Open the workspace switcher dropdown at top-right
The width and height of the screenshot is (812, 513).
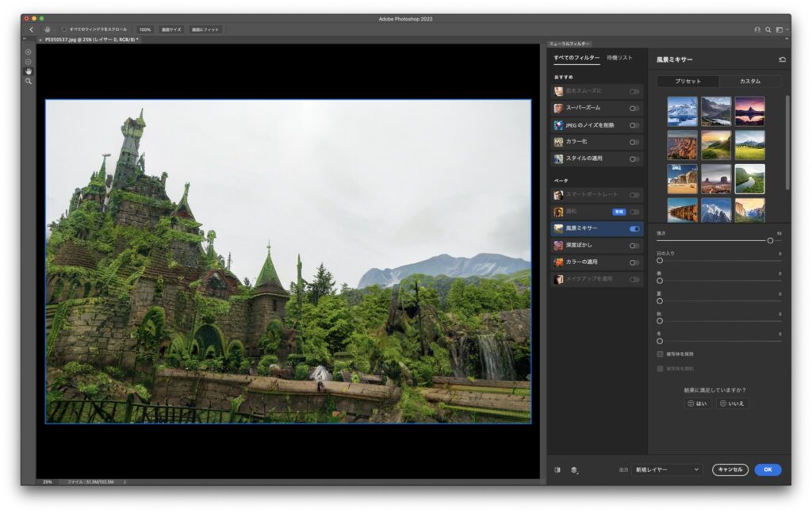point(780,29)
